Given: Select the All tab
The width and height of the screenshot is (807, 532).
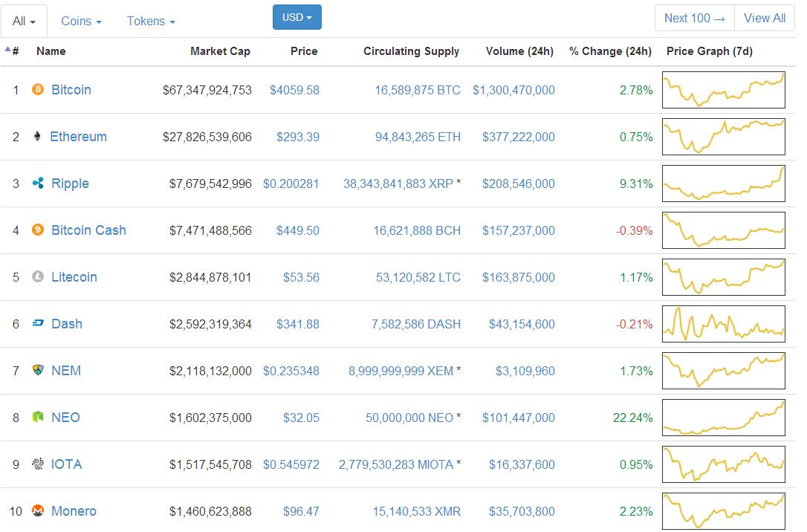Looking at the screenshot, I should pyautogui.click(x=24, y=21).
